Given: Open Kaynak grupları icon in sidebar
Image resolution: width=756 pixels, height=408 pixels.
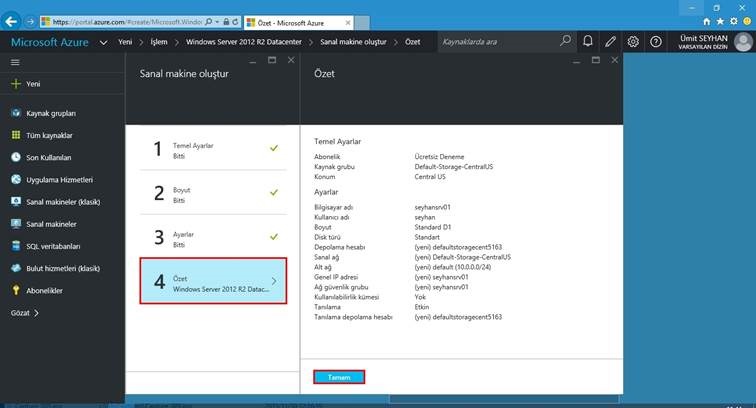Looking at the screenshot, I should tap(16, 113).
